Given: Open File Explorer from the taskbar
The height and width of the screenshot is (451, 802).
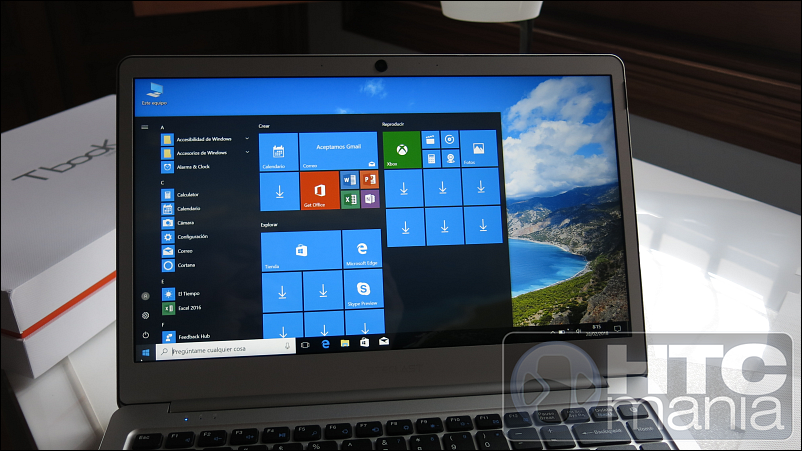Looking at the screenshot, I should [x=345, y=343].
